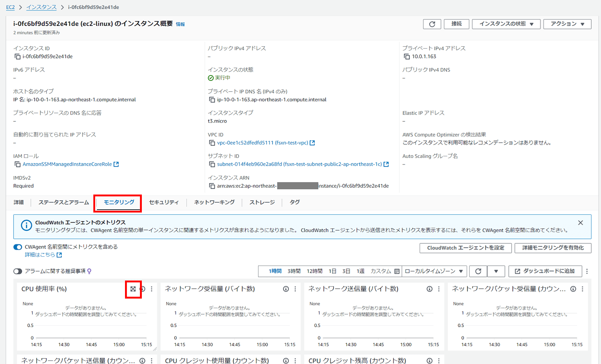Go to EC2 in the breadcrumb

click(10, 7)
